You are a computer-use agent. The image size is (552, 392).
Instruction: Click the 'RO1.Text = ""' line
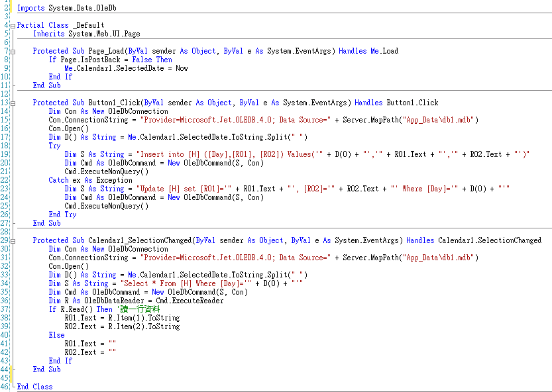pyautogui.click(x=90, y=344)
